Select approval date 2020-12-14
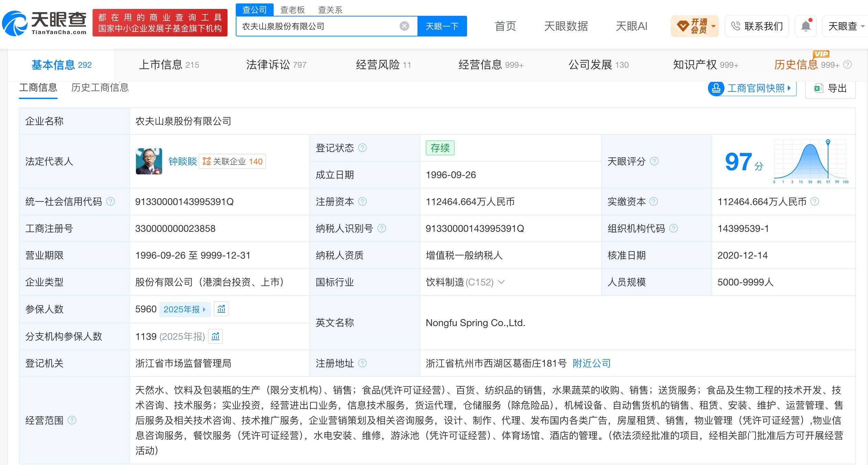Screen dimensions: 868x465 [742, 255]
